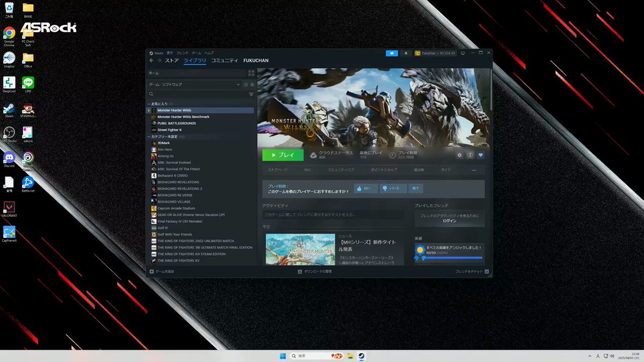Open the フレンド menu
Screen dimensions: 644x362
[182, 53]
